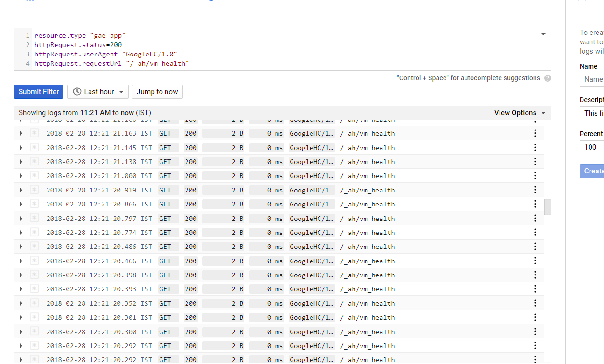Open the overflow menu for the 12:21:20.292 entry
The image size is (604, 364).
coord(535,345)
